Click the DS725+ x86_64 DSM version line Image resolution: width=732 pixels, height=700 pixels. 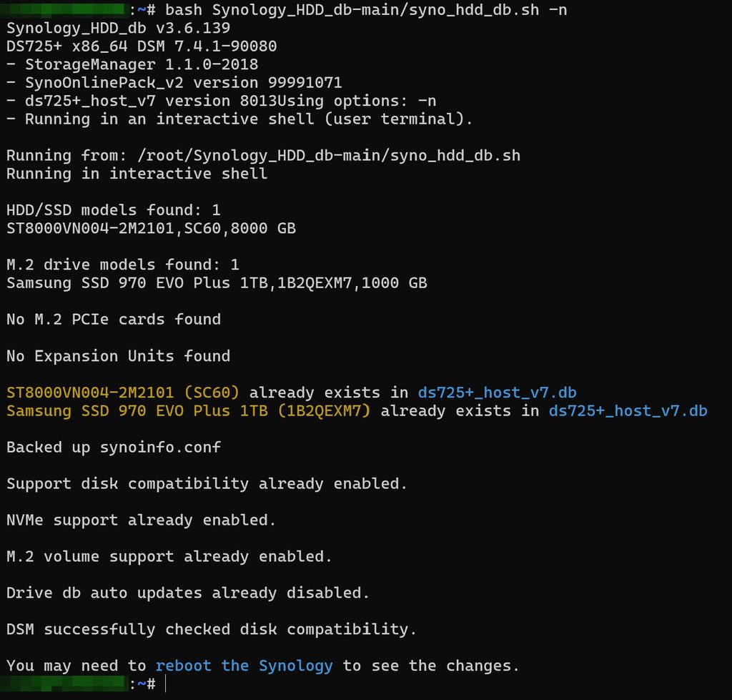tap(142, 46)
